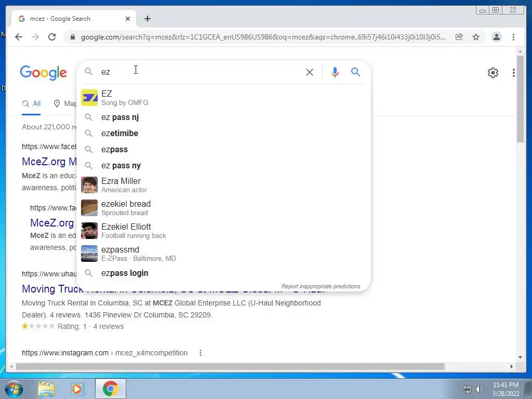Screen dimensions: 532x399
Task: Open Google quick settings gear
Action: pyautogui.click(x=493, y=73)
